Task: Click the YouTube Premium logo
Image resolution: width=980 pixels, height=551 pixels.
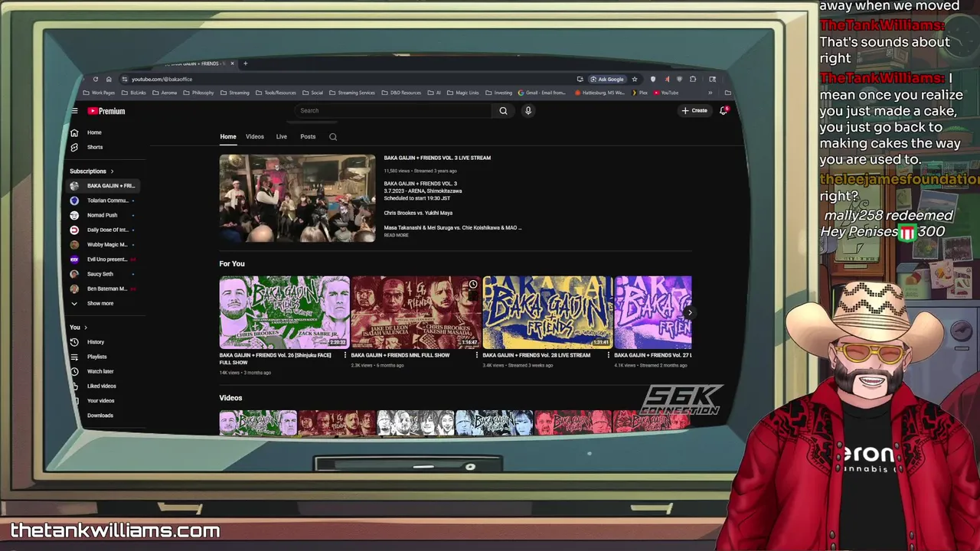Action: pos(106,111)
